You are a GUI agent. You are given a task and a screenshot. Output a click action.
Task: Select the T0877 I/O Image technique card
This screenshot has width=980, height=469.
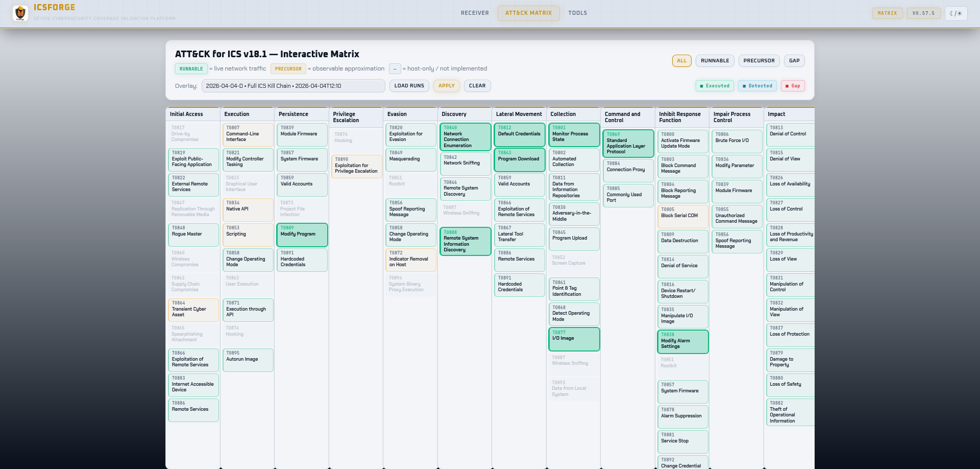(x=574, y=339)
